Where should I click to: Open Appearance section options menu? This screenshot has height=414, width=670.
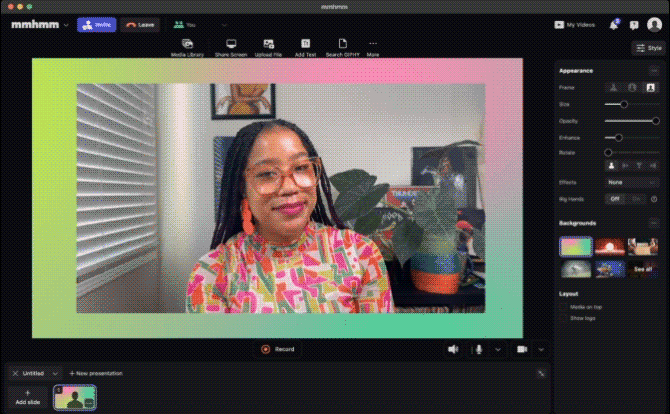point(654,70)
